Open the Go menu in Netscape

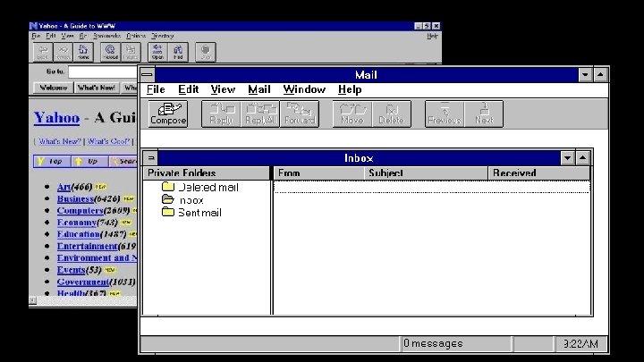[83, 36]
